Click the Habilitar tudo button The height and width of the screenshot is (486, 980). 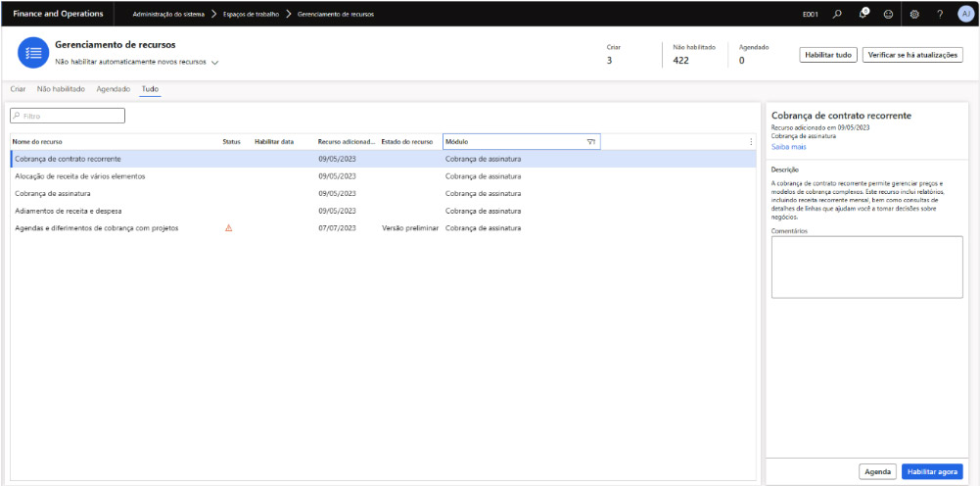827,55
